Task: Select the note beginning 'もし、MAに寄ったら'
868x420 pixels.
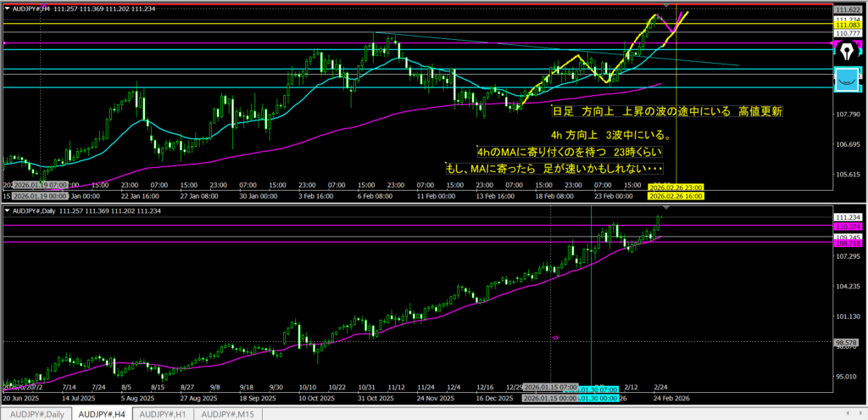Action: click(554, 169)
